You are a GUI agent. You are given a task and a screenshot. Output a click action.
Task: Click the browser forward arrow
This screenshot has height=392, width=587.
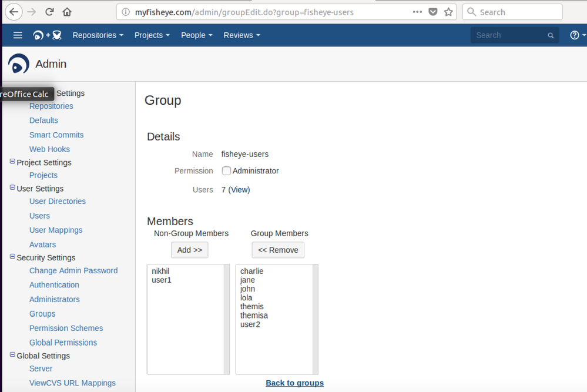(x=32, y=12)
